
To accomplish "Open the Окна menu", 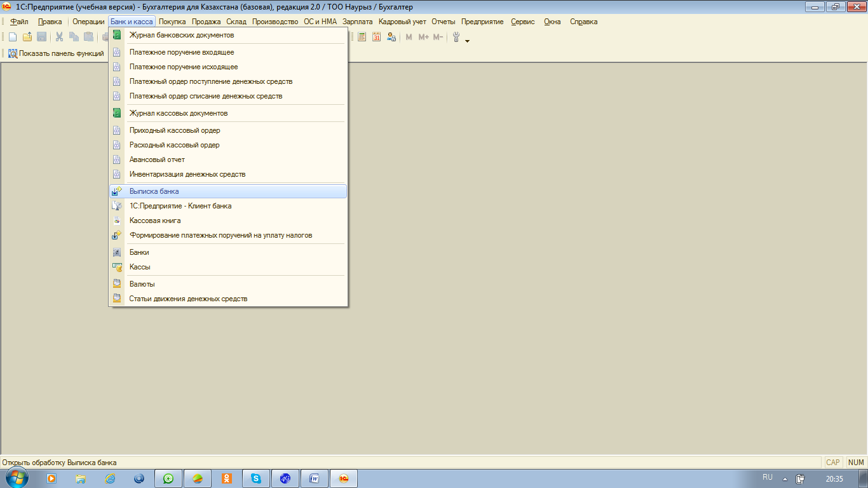I will [552, 22].
